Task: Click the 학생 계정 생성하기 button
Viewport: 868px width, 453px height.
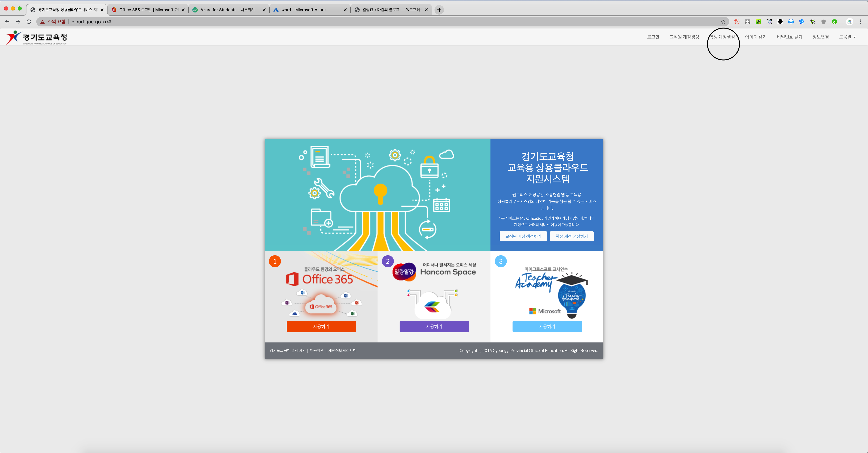Action: (572, 237)
